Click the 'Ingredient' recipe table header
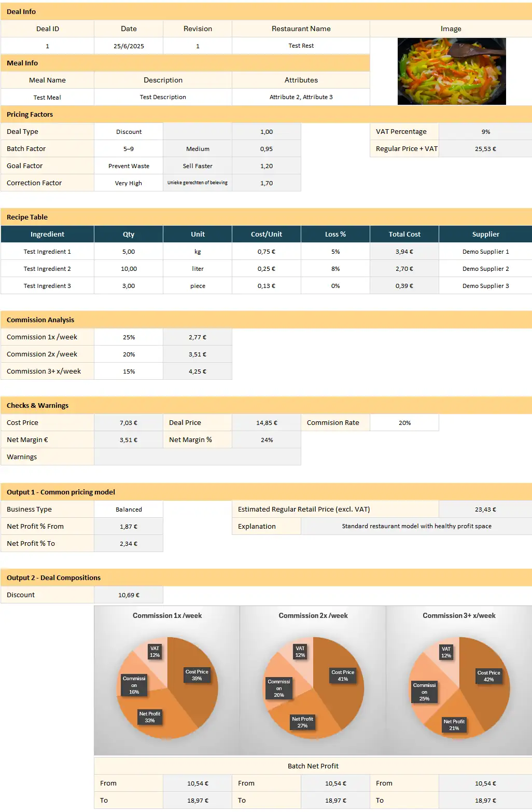The image size is (532, 812). 47,234
